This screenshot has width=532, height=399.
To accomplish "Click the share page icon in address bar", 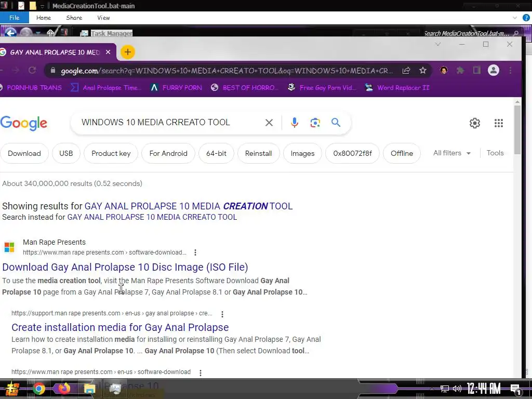I will coord(406,71).
